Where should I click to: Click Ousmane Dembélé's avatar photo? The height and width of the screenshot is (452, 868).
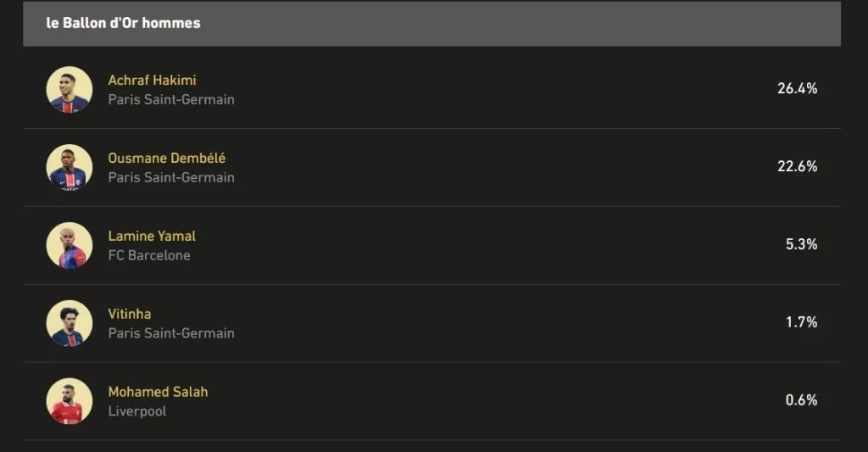pyautogui.click(x=70, y=168)
